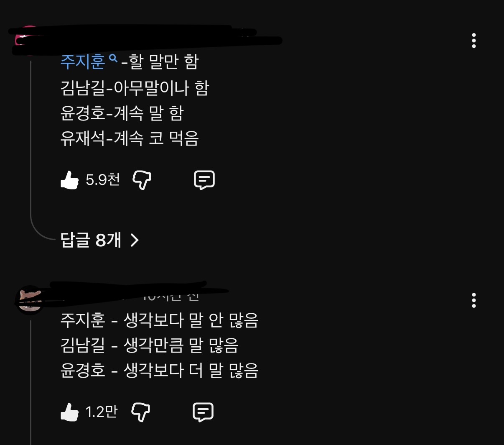
Task: Select the line 김남길 - 생각만큼 말 많음
Action: pos(150,345)
